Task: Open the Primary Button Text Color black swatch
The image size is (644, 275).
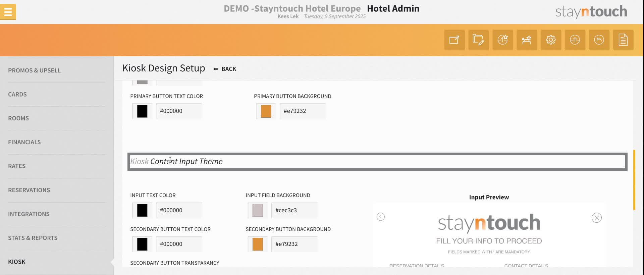Action: tap(142, 111)
